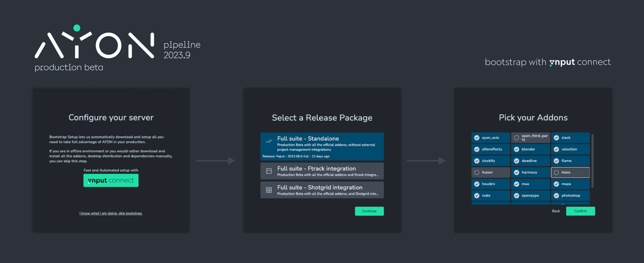Click the Ftrack integration package icon
This screenshot has width=644, height=263.
[269, 171]
